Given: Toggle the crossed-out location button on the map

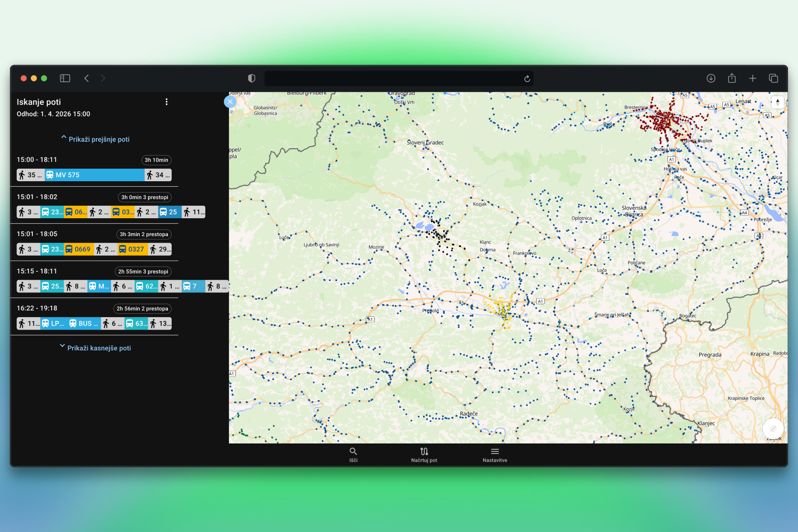Looking at the screenshot, I should [772, 429].
